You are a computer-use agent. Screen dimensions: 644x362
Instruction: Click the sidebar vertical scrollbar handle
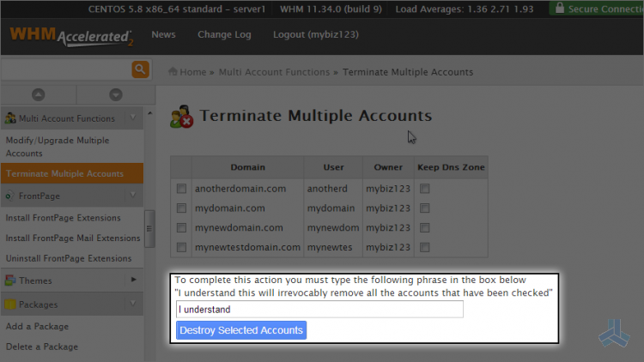[149, 229]
